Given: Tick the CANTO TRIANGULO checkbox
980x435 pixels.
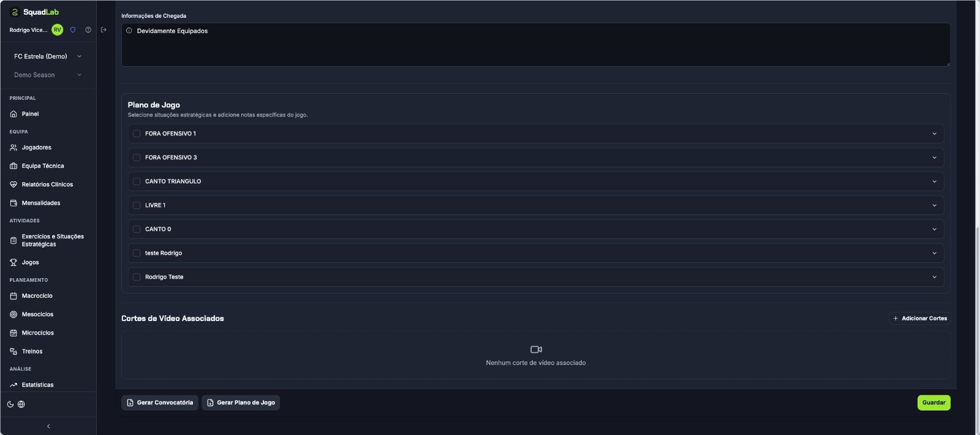Looking at the screenshot, I should click(x=137, y=181).
